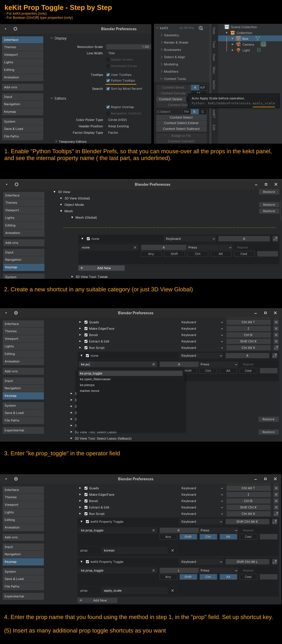Clear the apply_scale prop field with X
The width and height of the screenshot is (282, 644).
(x=173, y=591)
